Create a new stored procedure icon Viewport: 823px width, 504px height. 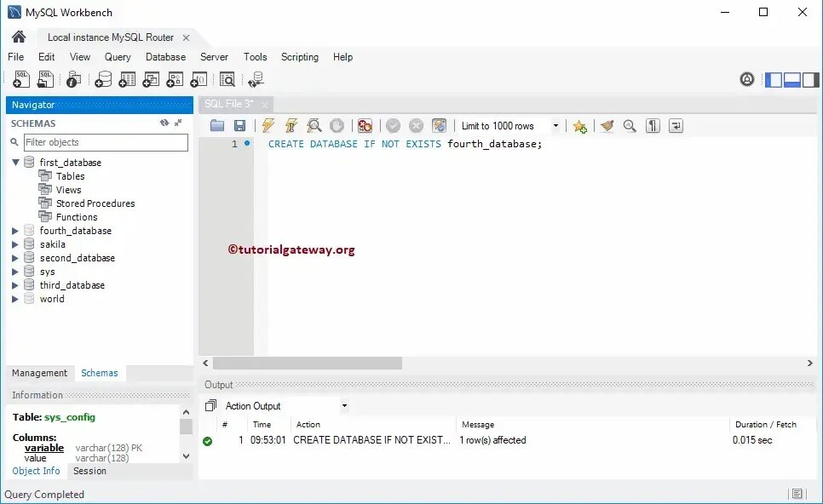coord(175,79)
